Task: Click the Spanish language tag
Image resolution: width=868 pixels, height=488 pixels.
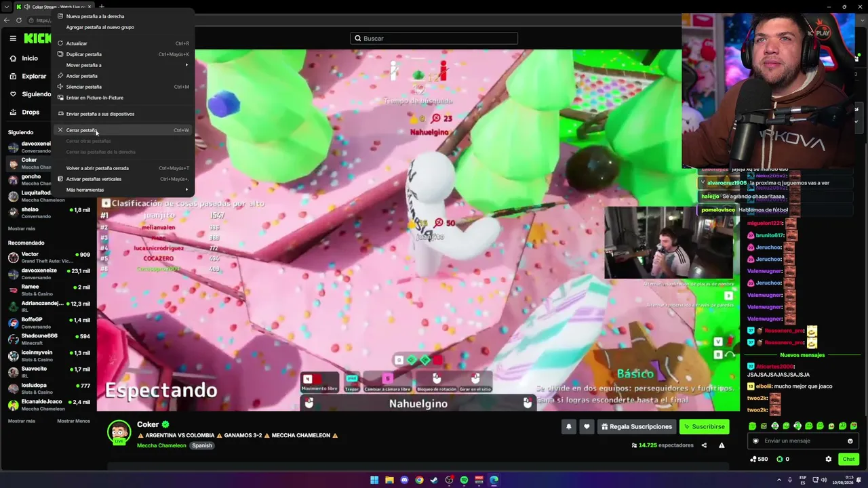Action: pyautogui.click(x=202, y=446)
